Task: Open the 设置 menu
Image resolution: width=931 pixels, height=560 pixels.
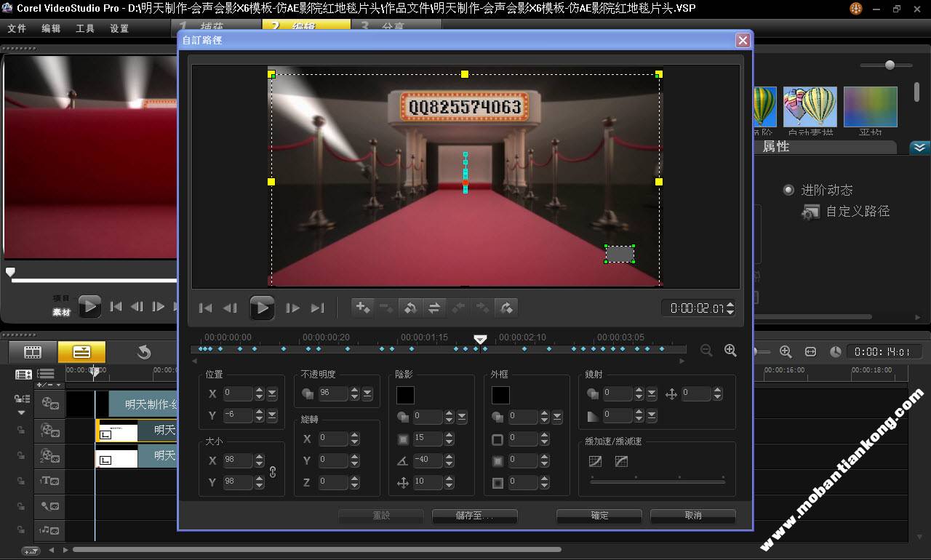Action: (119, 28)
